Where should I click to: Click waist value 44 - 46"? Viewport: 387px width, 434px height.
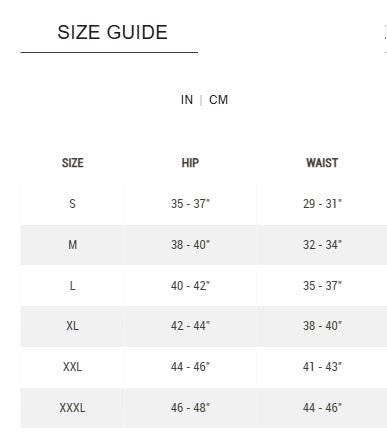pyautogui.click(x=322, y=408)
